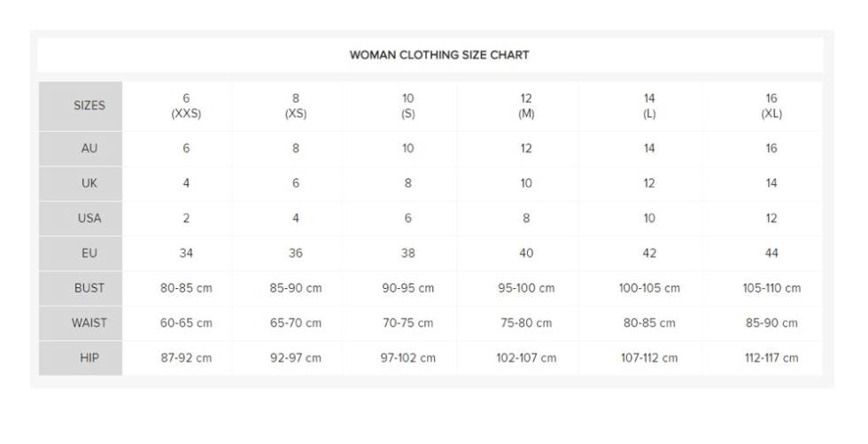Select the EU row label
The height and width of the screenshot is (444, 868).
89,253
